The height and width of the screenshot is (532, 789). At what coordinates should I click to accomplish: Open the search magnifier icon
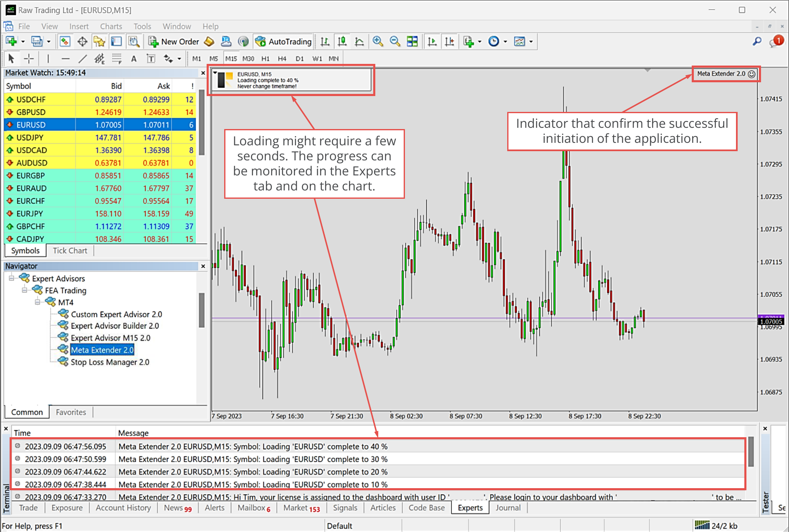757,41
